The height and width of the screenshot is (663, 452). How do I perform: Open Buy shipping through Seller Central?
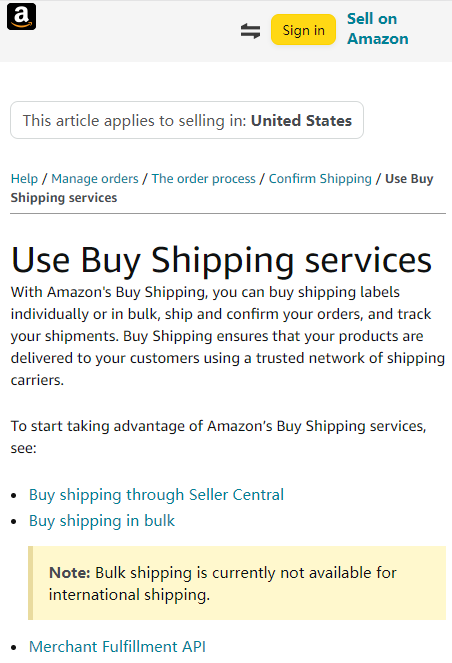point(156,495)
